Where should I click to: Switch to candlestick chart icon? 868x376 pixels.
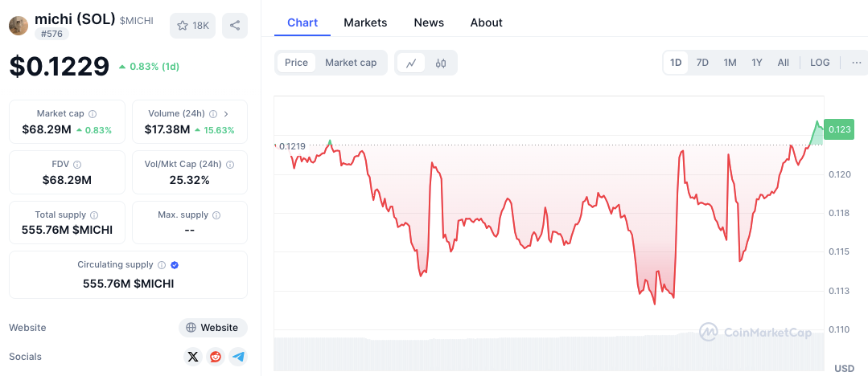(x=441, y=63)
